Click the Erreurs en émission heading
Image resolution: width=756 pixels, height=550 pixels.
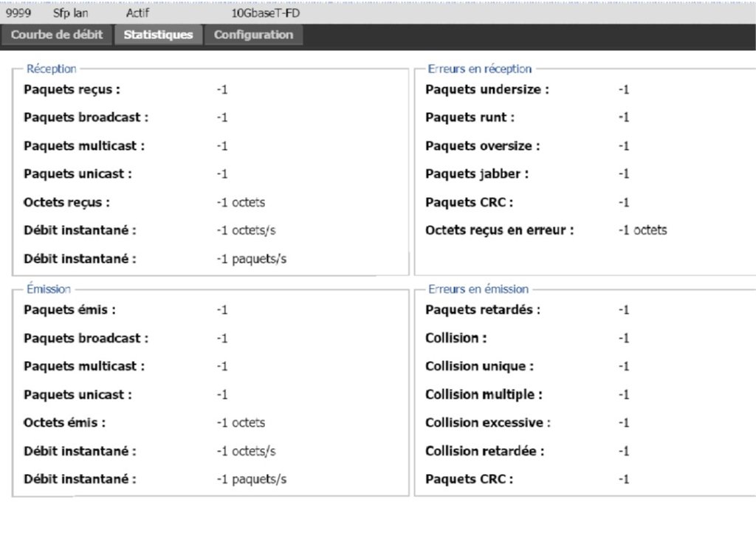point(478,289)
